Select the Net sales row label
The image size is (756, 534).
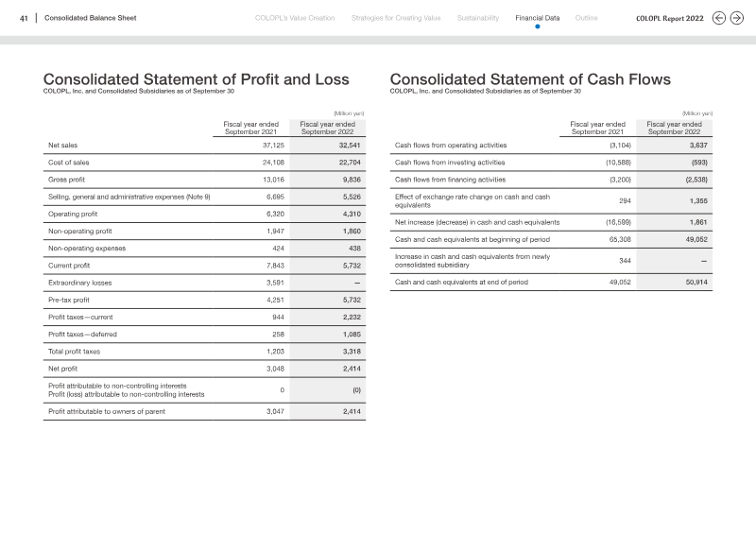coord(62,146)
